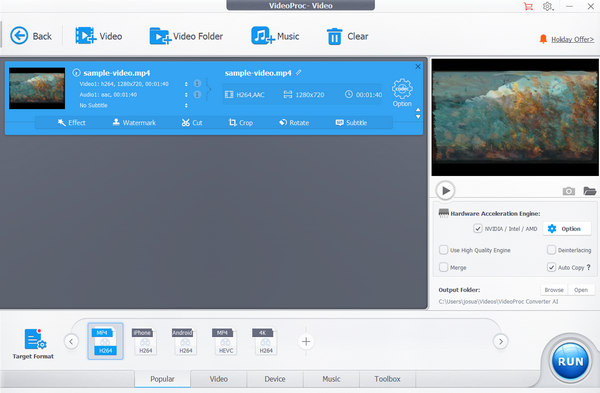Open the Rotate tool

[294, 122]
